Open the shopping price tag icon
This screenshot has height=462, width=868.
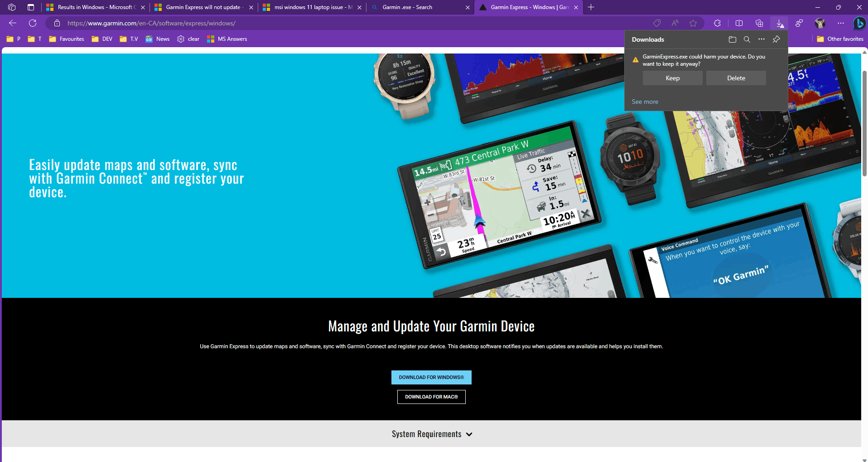click(657, 23)
